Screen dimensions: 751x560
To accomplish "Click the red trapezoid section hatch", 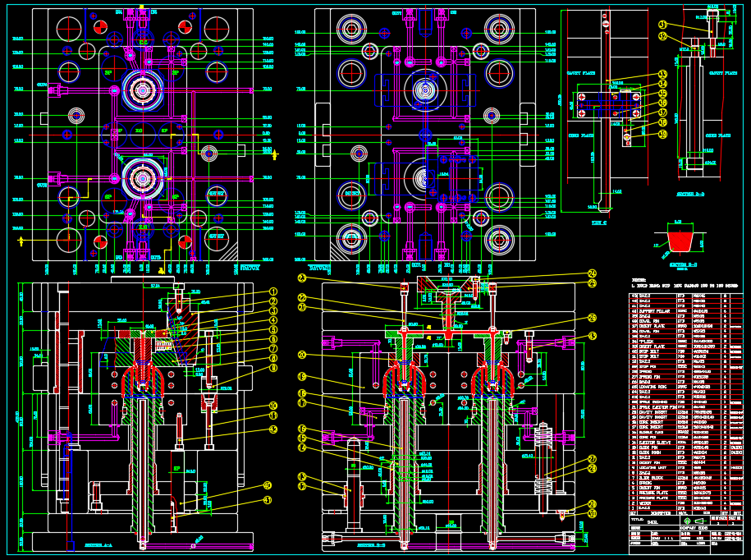I will click(680, 241).
